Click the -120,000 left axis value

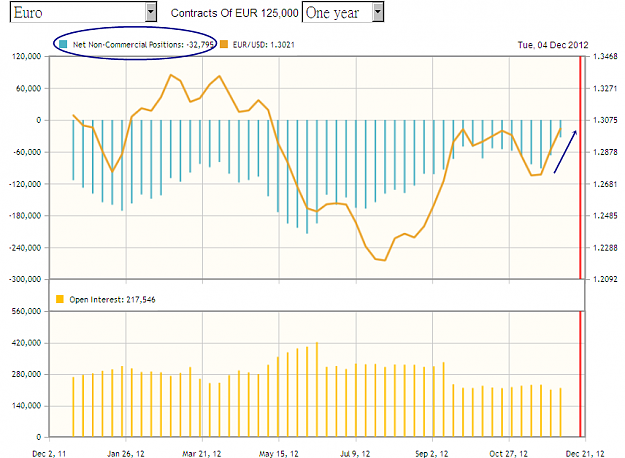coord(25,184)
